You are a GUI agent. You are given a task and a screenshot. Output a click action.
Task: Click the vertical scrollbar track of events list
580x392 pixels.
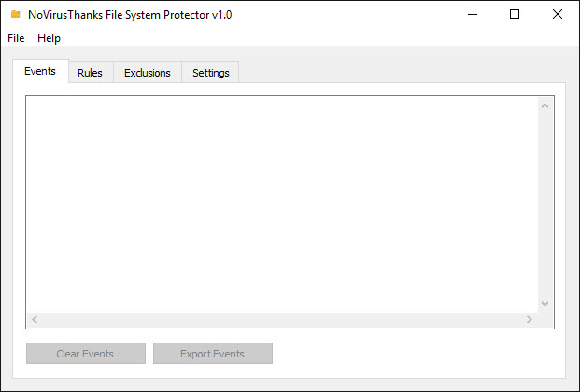pyautogui.click(x=545, y=205)
